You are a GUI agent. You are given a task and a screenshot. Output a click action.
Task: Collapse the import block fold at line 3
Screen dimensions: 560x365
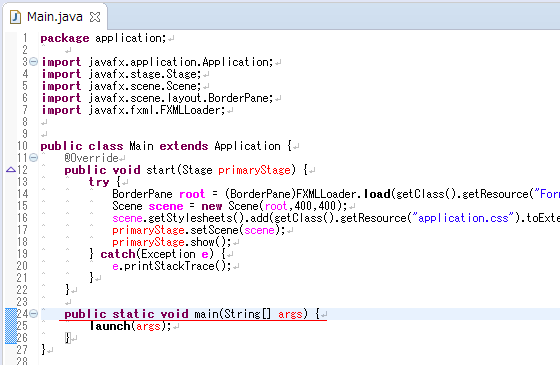click(33, 62)
